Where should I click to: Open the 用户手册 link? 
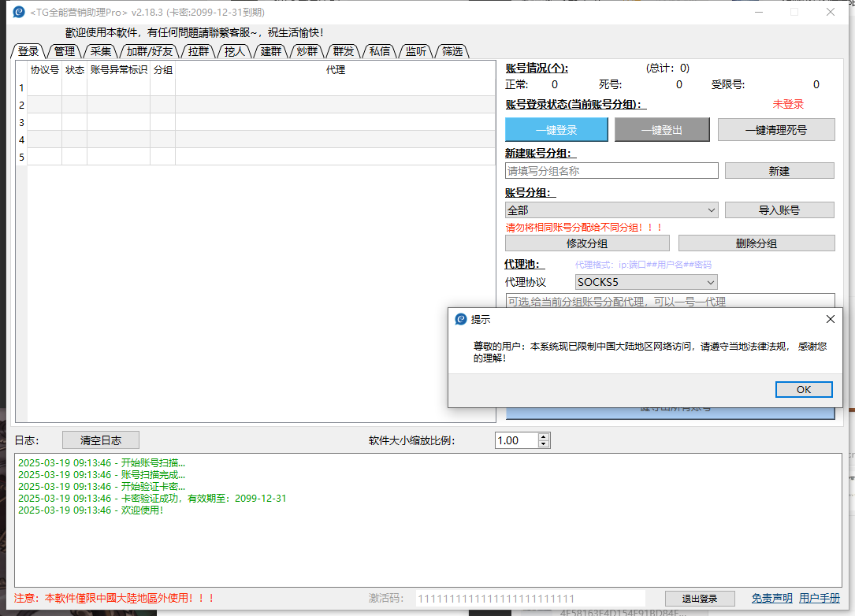819,598
